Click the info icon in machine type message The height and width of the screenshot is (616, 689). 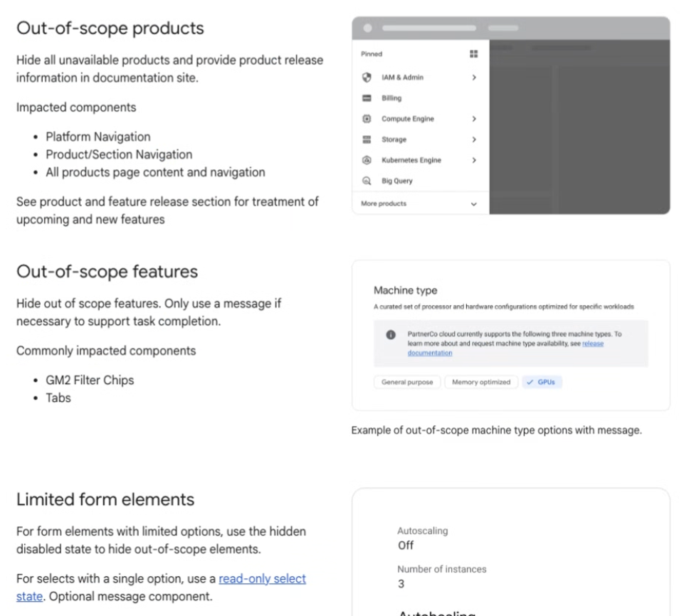(x=391, y=335)
